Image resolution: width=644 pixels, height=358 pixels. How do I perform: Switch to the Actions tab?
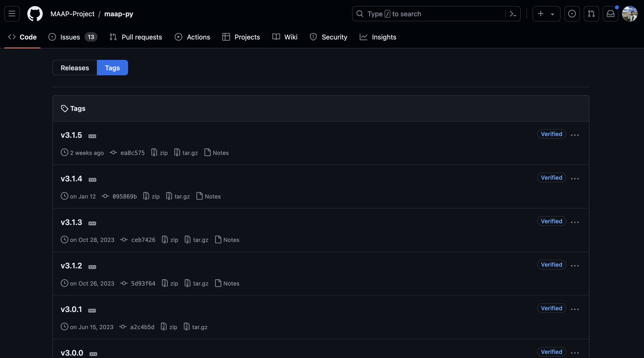[192, 37]
